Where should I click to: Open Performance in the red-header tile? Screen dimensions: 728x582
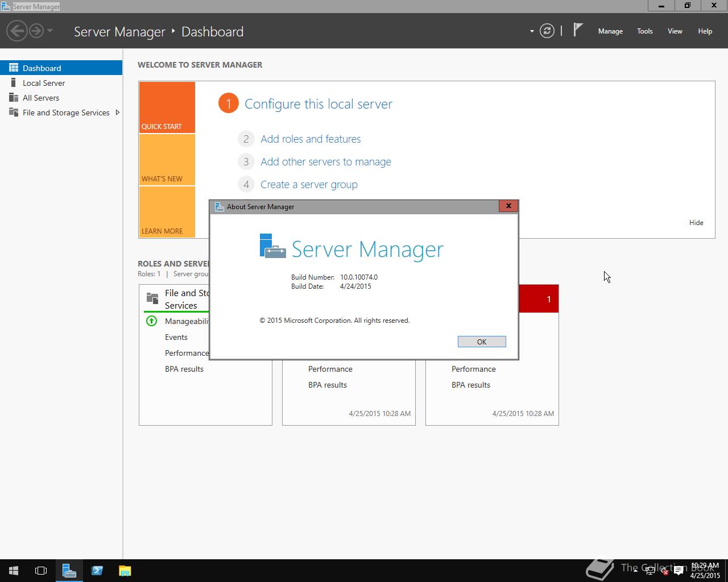pyautogui.click(x=473, y=369)
